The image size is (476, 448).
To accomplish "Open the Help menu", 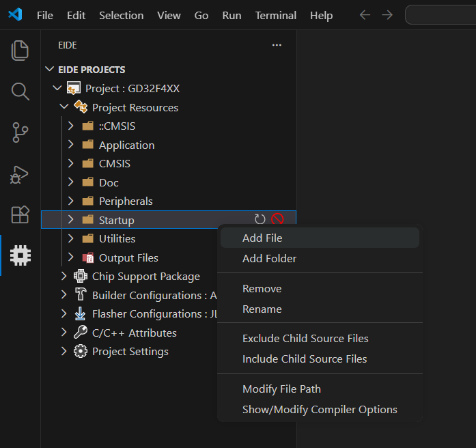I will pyautogui.click(x=321, y=15).
